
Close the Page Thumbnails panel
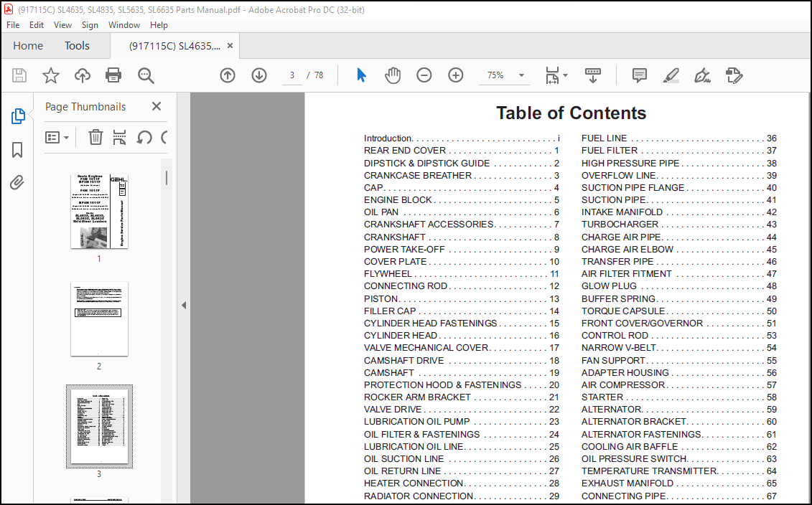pos(157,106)
